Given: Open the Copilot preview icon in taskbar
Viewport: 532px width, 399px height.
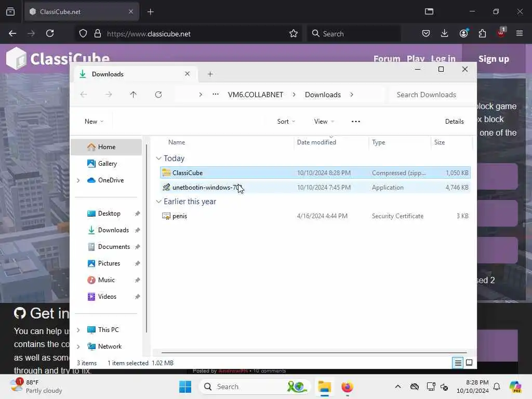Looking at the screenshot, I should [515, 387].
